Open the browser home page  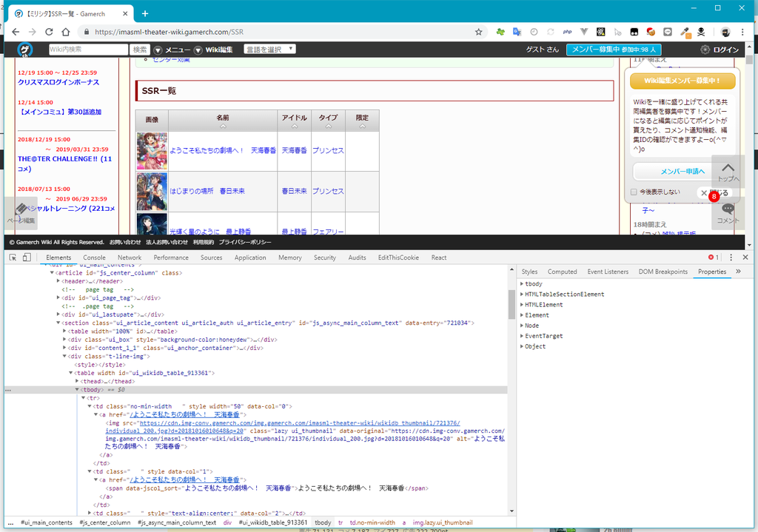(66, 32)
